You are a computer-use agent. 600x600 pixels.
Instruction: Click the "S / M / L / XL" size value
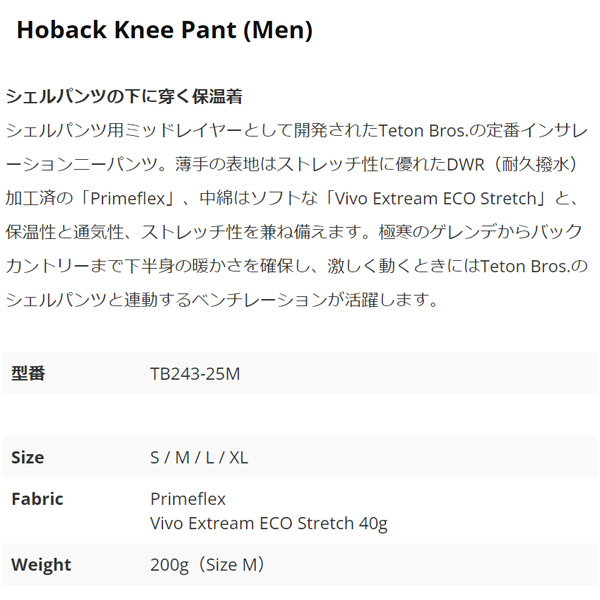[199, 458]
